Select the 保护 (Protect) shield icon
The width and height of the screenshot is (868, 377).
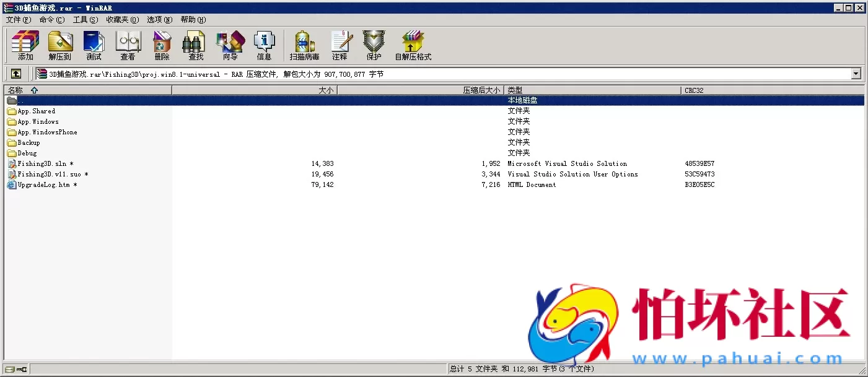(374, 45)
